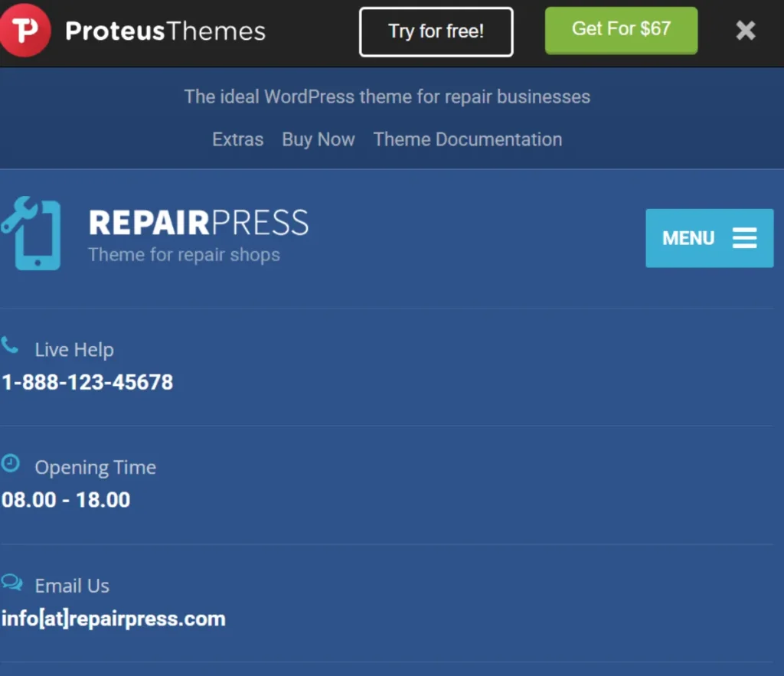Expand the MENU navigation button
The width and height of the screenshot is (784, 676).
[710, 238]
